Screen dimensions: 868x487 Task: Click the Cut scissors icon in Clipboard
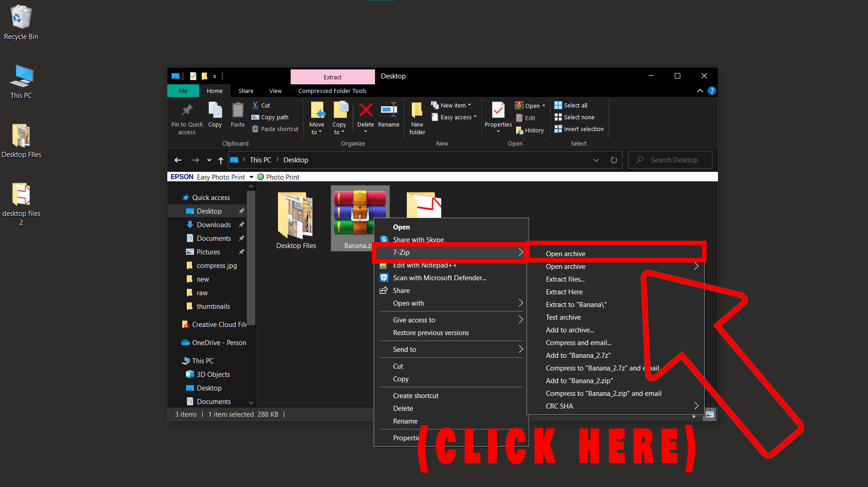pos(256,105)
